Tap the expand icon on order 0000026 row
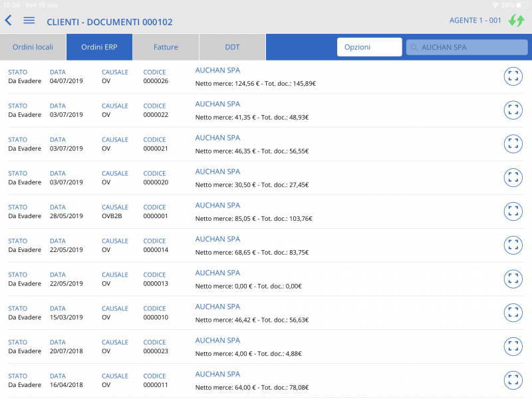The image size is (532, 399). [x=513, y=76]
